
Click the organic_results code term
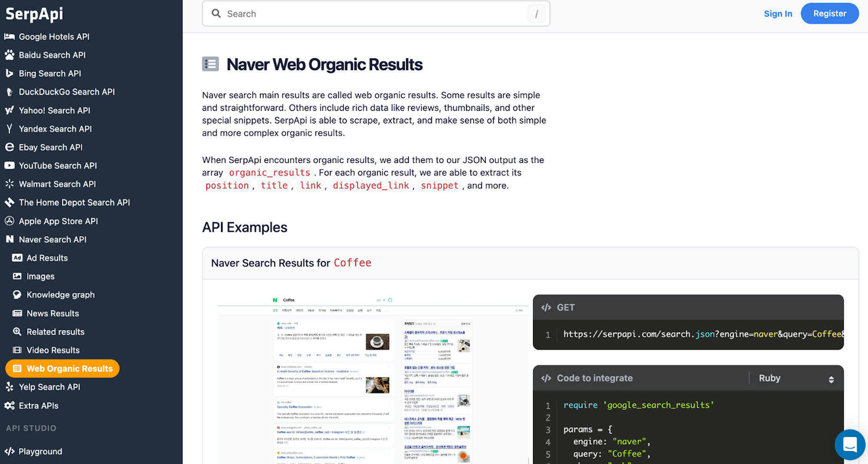point(270,173)
